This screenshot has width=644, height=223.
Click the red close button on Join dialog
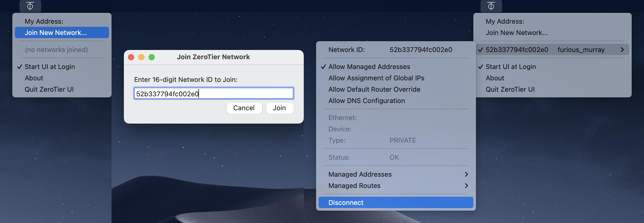[131, 57]
